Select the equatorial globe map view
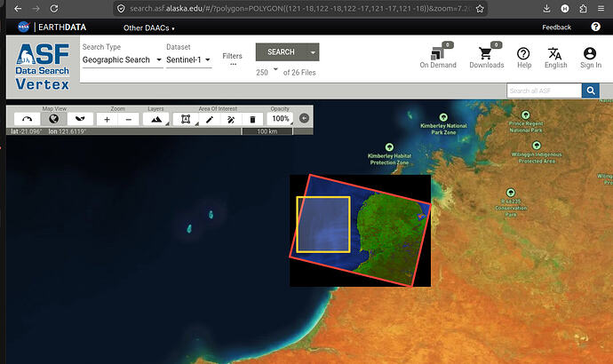Image resolution: width=613 pixels, height=364 pixels. click(x=53, y=119)
